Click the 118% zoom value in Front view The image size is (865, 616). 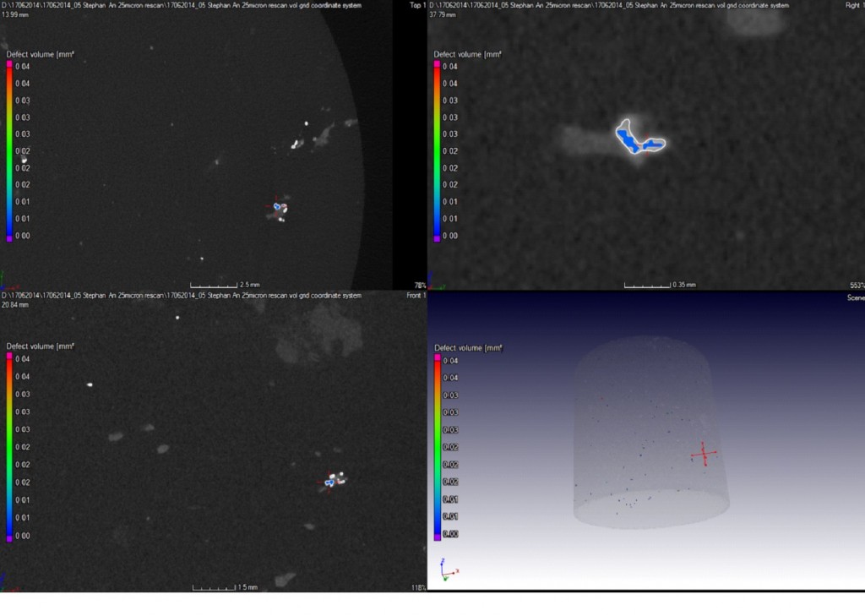[x=419, y=587]
